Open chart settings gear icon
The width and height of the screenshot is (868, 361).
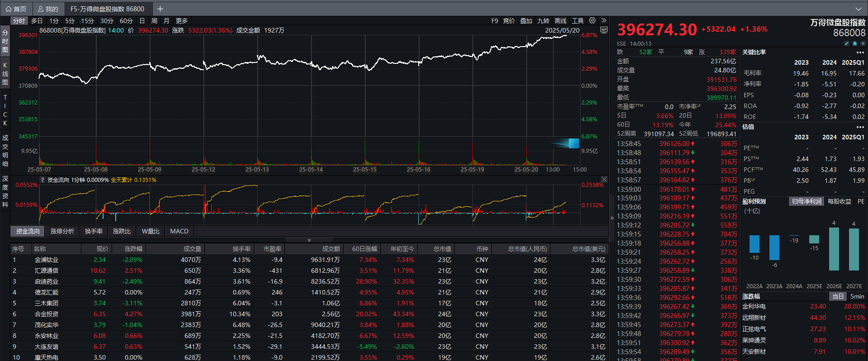click(592, 21)
